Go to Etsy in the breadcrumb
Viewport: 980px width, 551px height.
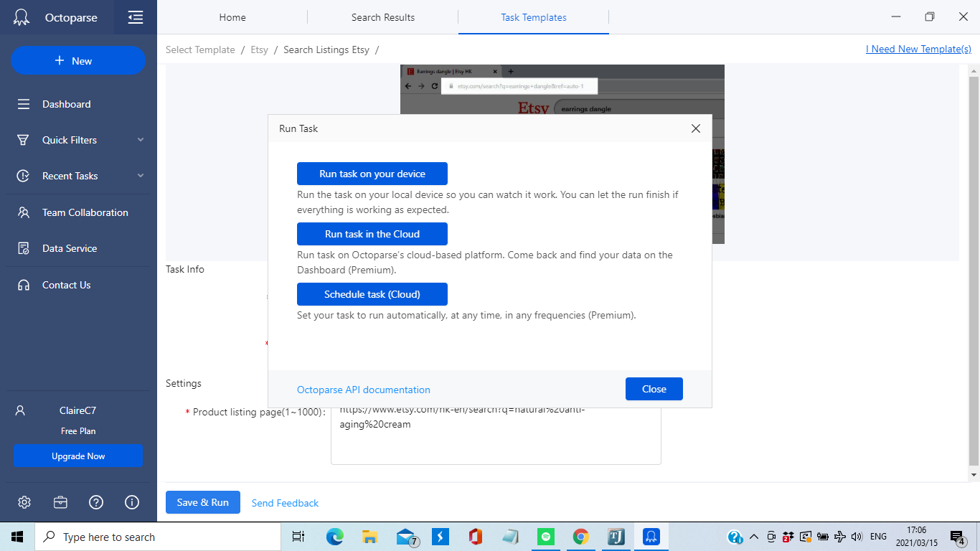pyautogui.click(x=260, y=50)
